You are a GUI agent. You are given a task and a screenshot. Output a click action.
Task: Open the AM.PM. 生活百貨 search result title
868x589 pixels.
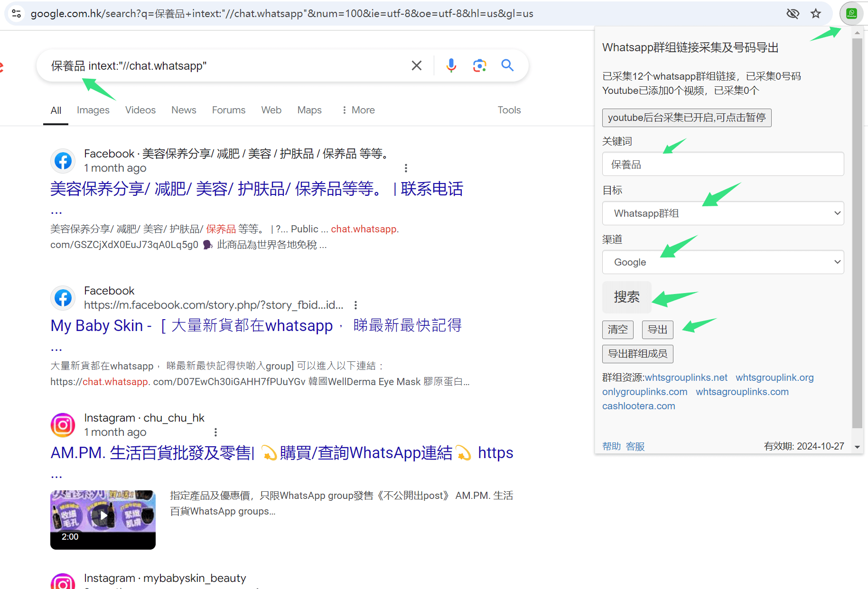pyautogui.click(x=282, y=452)
